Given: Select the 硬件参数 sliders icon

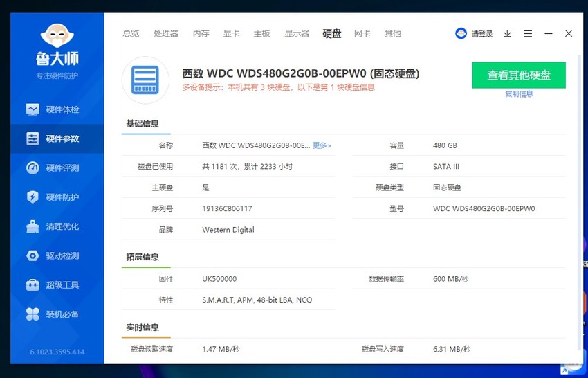Looking at the screenshot, I should (x=33, y=139).
